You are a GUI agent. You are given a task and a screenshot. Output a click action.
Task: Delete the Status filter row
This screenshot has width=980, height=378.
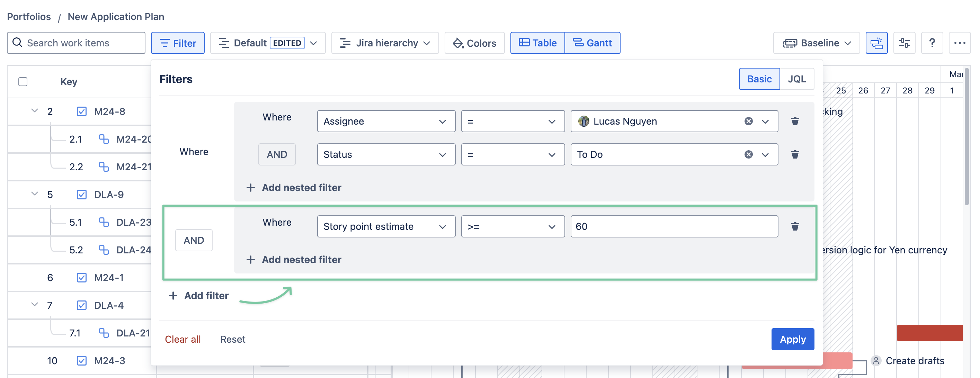coord(795,154)
